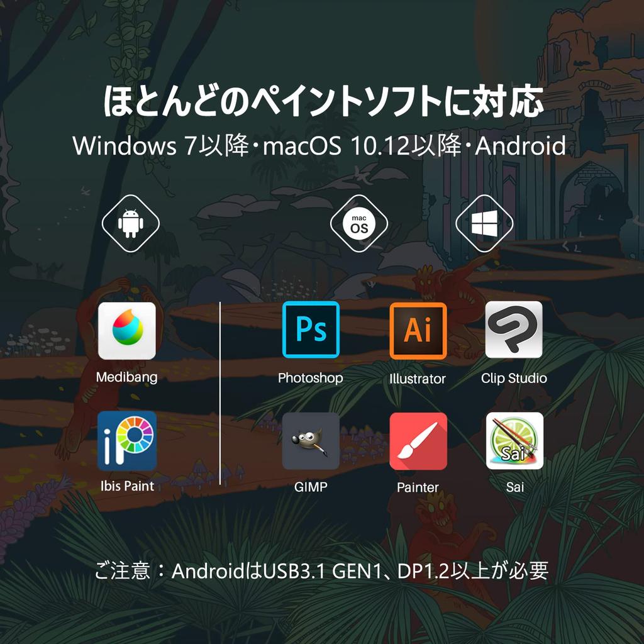Click the red Painter brush icon

click(418, 441)
